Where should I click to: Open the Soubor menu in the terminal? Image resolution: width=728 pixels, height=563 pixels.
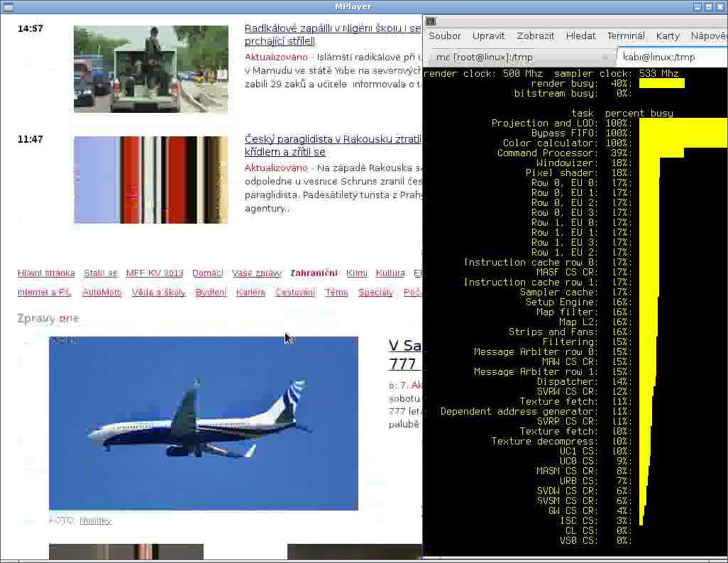point(444,36)
